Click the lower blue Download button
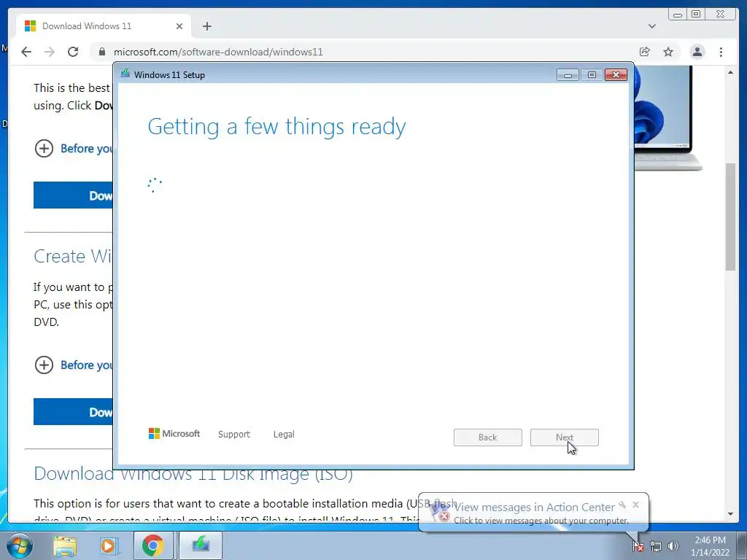 74,412
